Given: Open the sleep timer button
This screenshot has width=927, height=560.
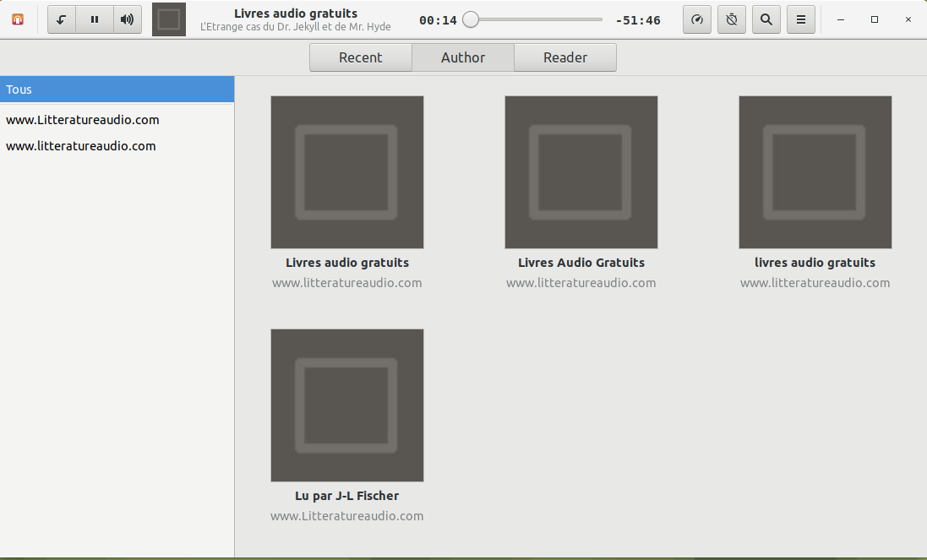Looking at the screenshot, I should (x=732, y=19).
